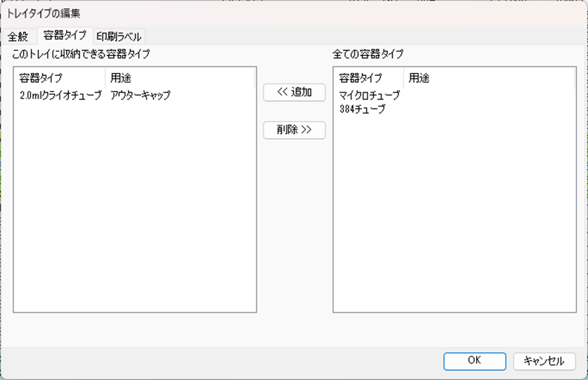The image size is (588, 380).
Task: Cancel with the キャンセル button
Action: (x=544, y=361)
